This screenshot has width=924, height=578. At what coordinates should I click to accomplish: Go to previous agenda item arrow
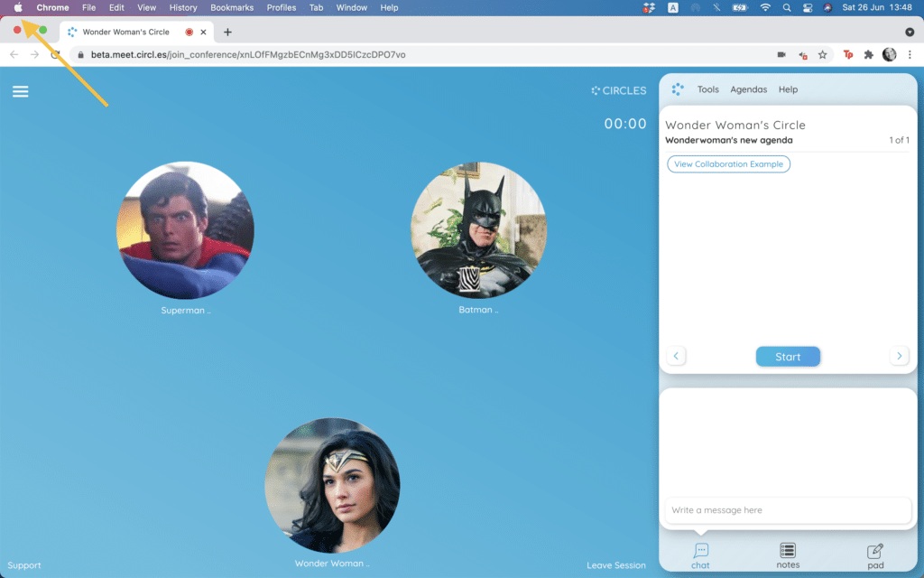click(x=676, y=356)
